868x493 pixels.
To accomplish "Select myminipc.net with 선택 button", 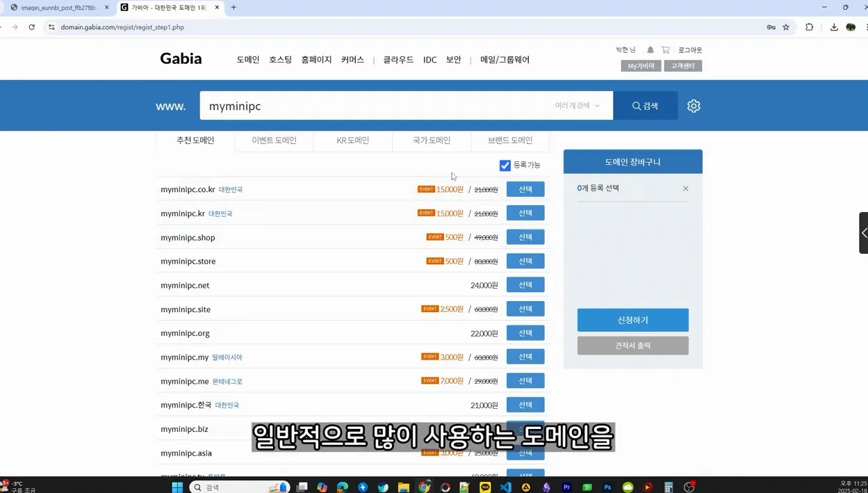I will (525, 285).
